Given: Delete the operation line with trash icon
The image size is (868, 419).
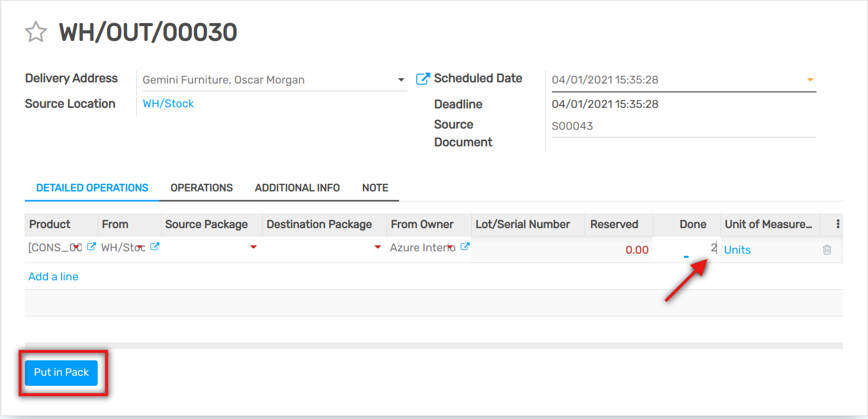Looking at the screenshot, I should [827, 250].
